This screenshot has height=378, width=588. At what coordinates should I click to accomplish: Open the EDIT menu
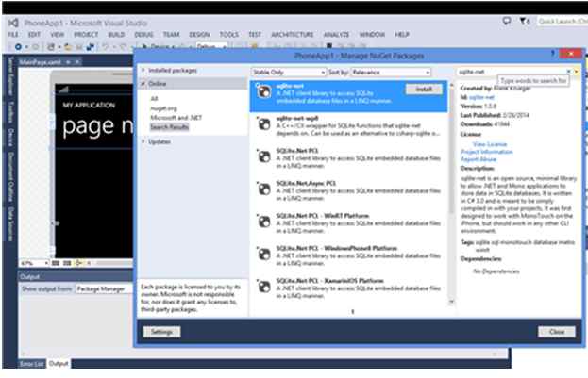pos(34,34)
